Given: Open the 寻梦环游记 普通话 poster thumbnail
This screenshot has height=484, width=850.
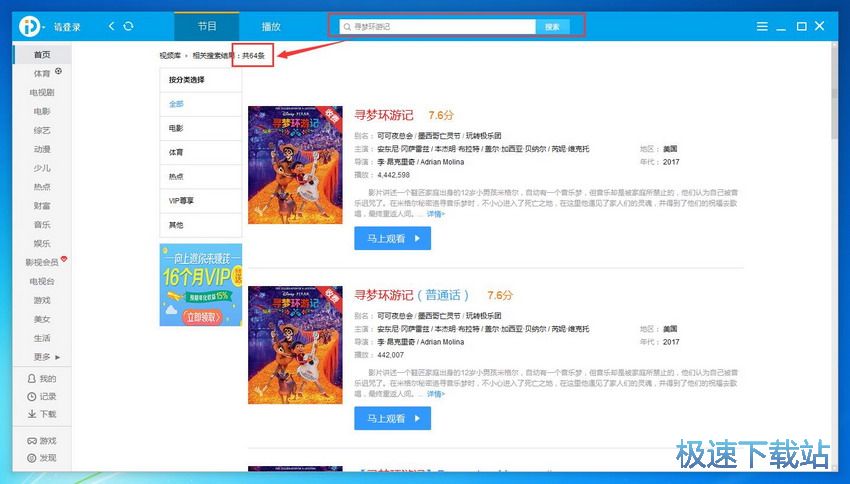Looking at the screenshot, I should [295, 345].
